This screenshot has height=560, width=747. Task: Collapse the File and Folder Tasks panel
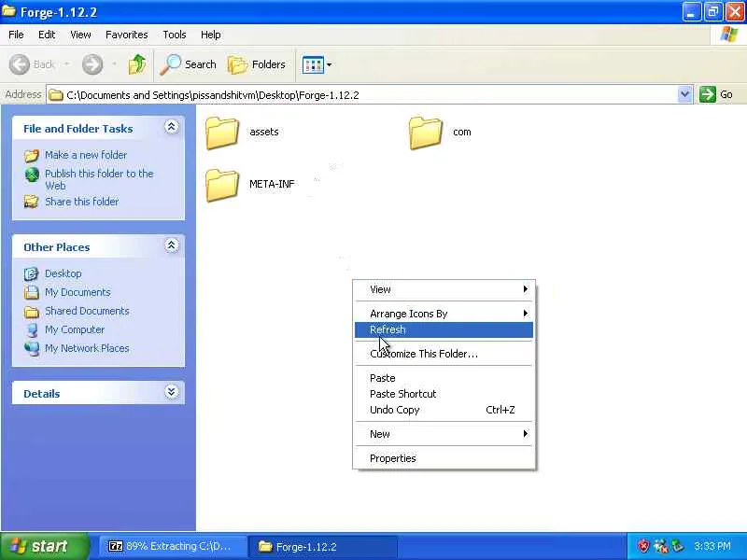172,127
